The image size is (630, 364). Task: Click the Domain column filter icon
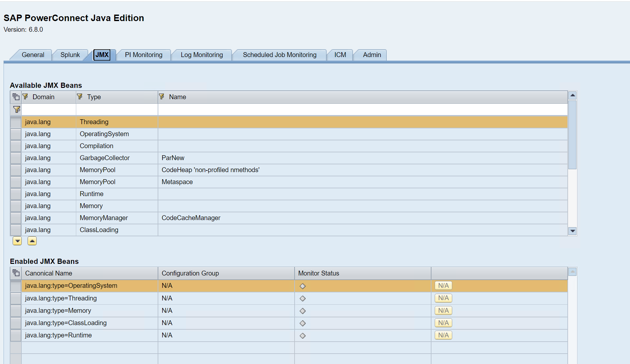pyautogui.click(x=25, y=97)
